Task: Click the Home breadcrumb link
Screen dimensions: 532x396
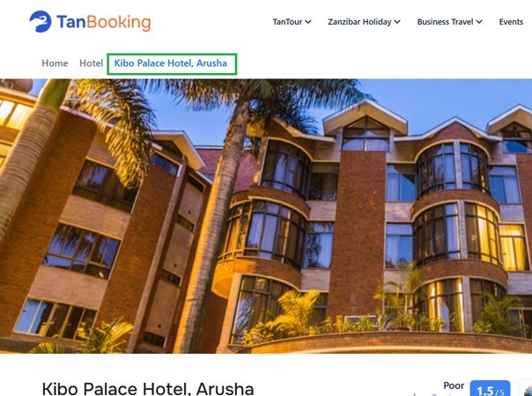Action: coord(55,63)
